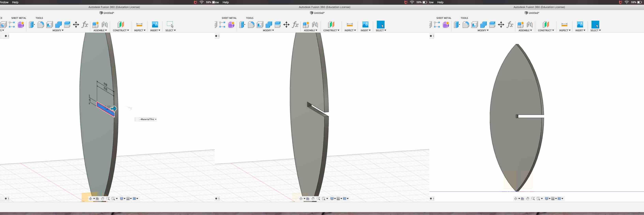
Task: Expand MODIFY dropdown in right window
Action: click(483, 30)
